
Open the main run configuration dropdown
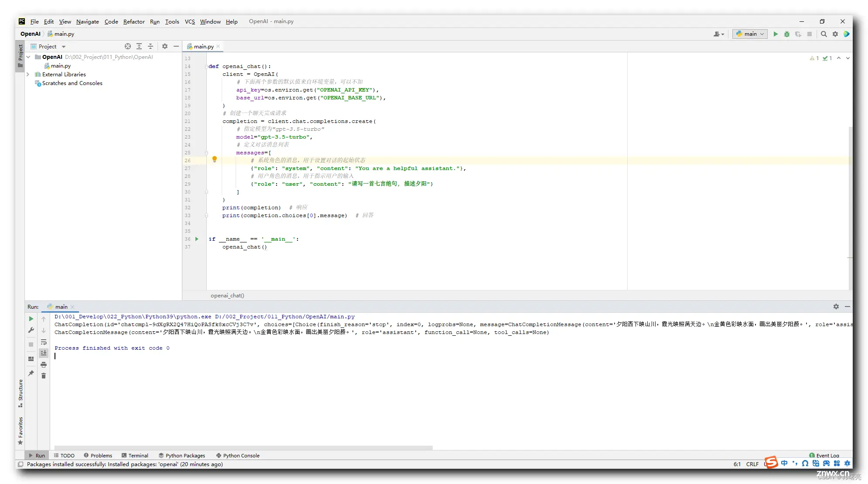pyautogui.click(x=750, y=34)
